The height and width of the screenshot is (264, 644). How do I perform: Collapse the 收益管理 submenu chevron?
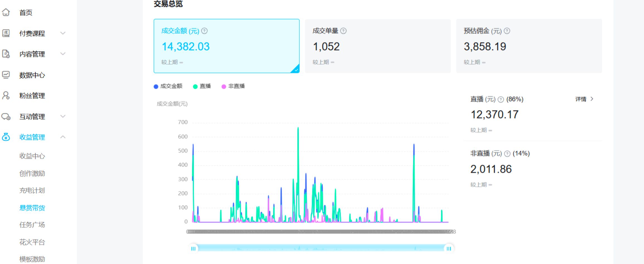(63, 137)
